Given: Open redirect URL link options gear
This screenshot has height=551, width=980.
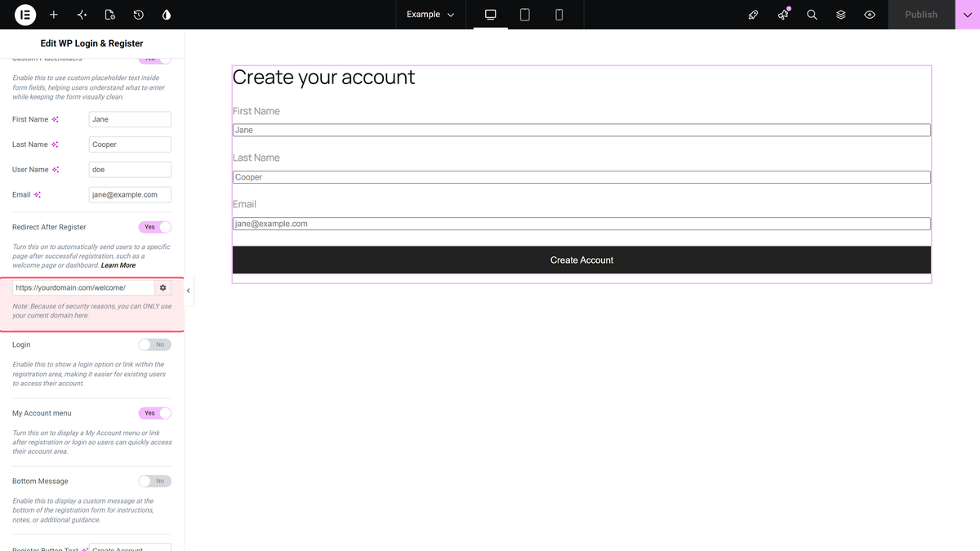Looking at the screenshot, I should [163, 288].
